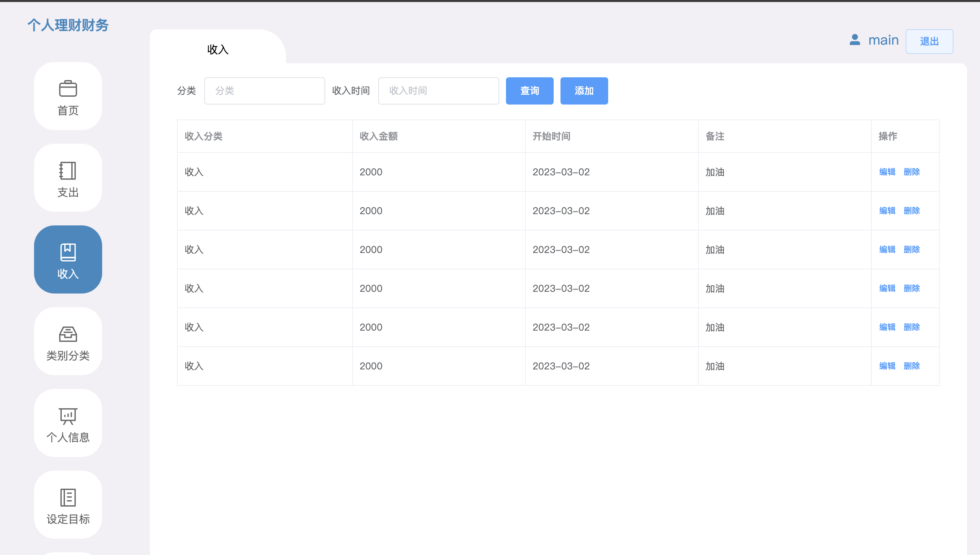Click the 2023-03-02 date in first row
The image size is (980, 555).
click(x=561, y=172)
